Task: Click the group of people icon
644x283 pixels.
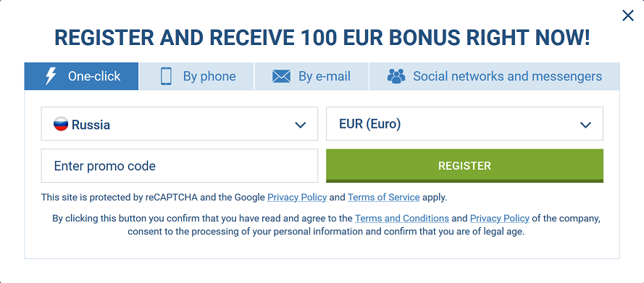Action: (x=396, y=76)
